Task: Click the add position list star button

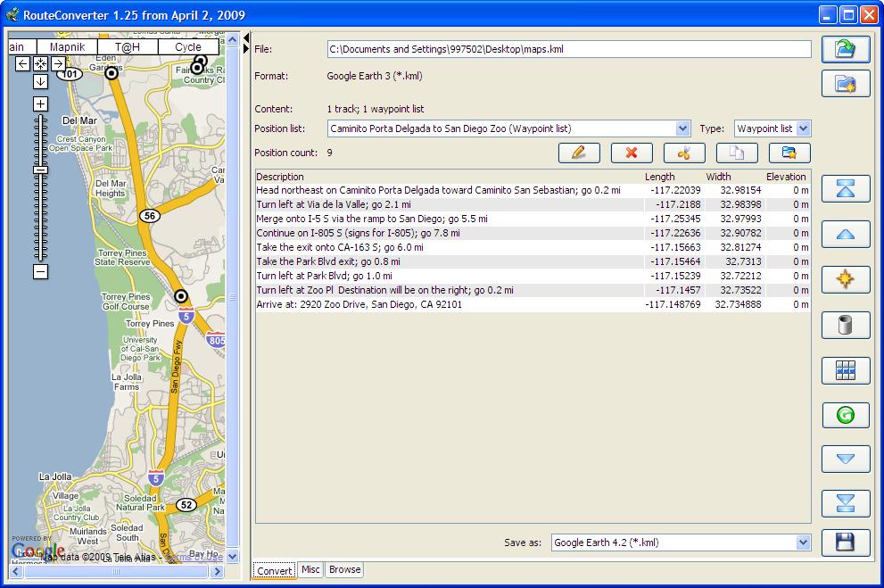Action: [x=789, y=153]
